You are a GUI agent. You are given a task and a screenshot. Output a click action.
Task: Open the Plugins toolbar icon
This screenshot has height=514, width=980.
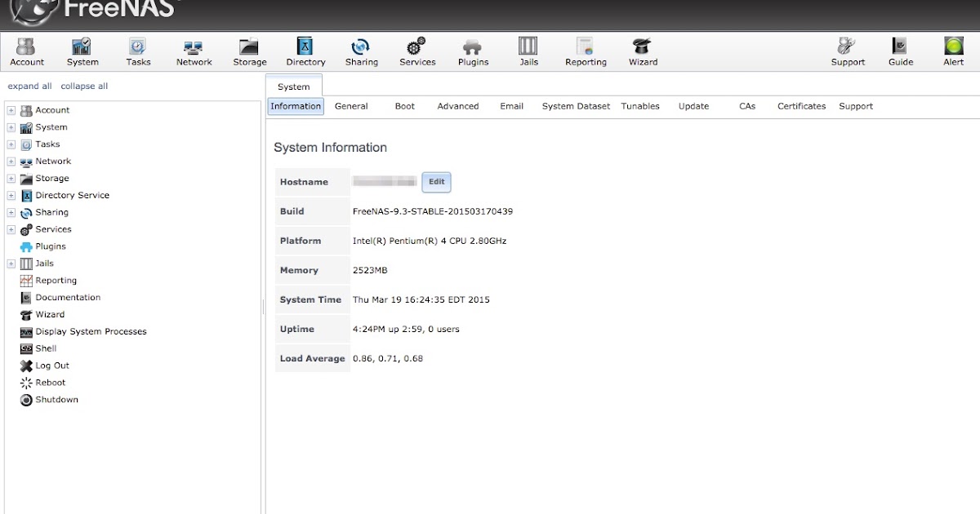[x=473, y=52]
